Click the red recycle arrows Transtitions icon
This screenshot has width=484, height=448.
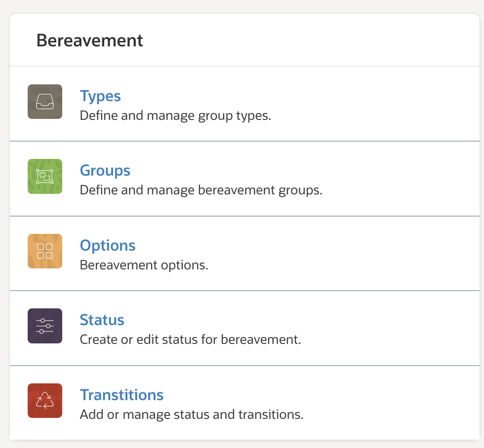pyautogui.click(x=45, y=401)
